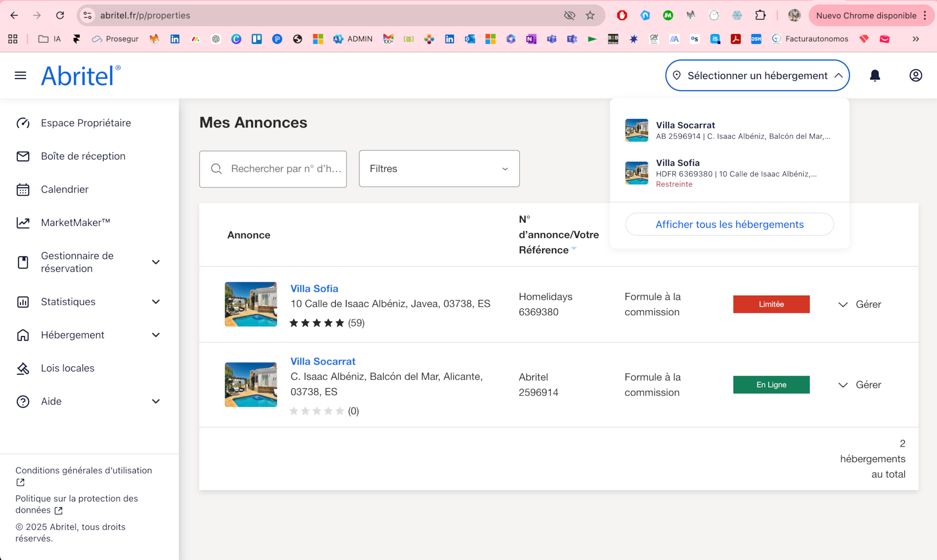Click the Statistiques bar chart icon
Screen dimensions: 937x560
[23, 302]
